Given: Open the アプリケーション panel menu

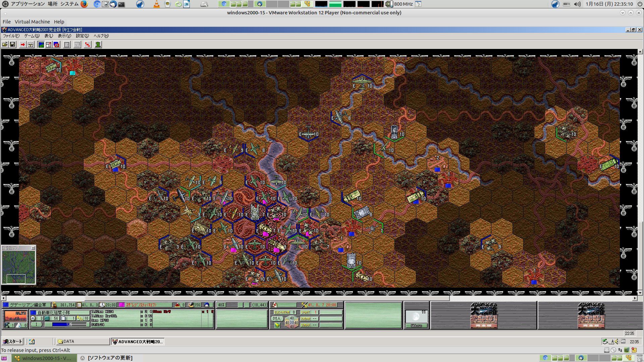Looking at the screenshot, I should click(28, 4).
